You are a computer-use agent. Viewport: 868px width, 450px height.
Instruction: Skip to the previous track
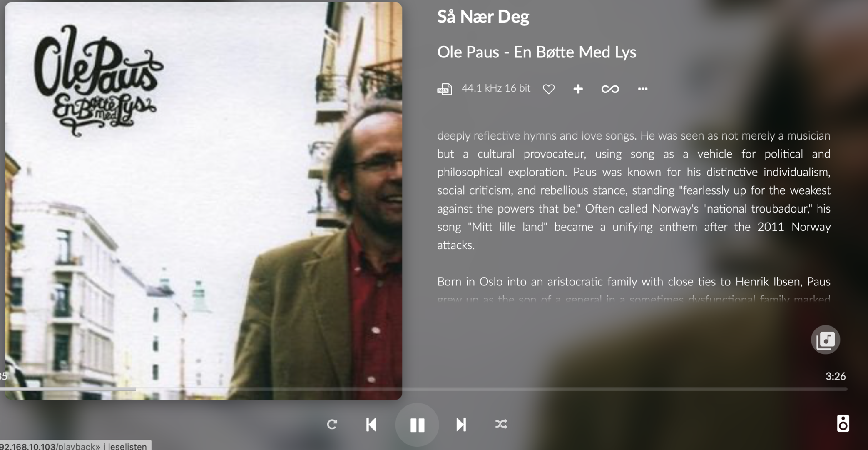[x=371, y=424]
